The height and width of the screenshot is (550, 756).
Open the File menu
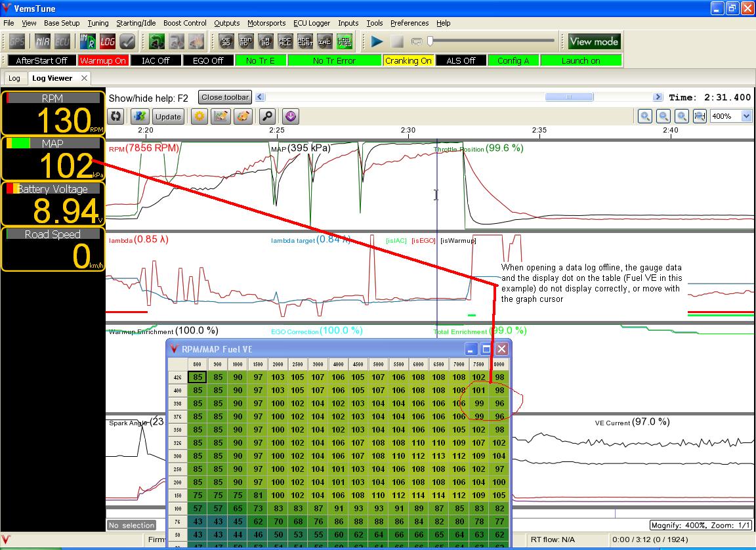[9, 23]
